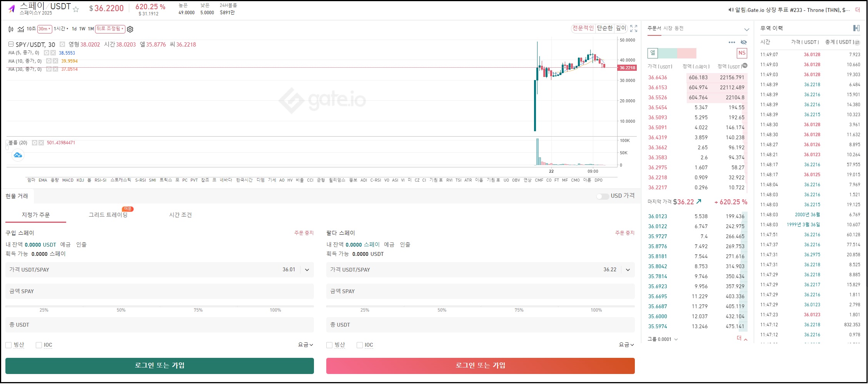868x384 pixels.
Task: Open the 그룹 0.0001 dropdown
Action: pos(663,339)
